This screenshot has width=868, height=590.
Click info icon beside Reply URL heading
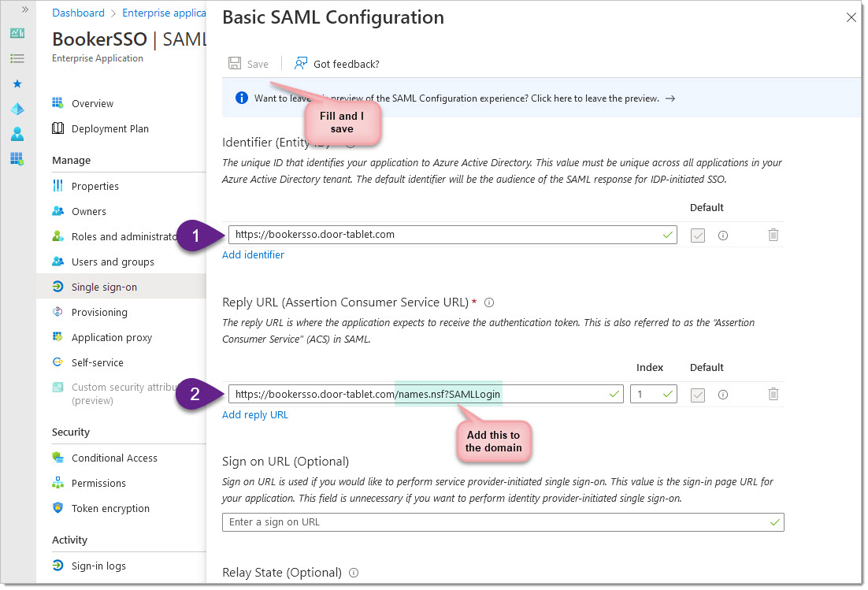[489, 302]
